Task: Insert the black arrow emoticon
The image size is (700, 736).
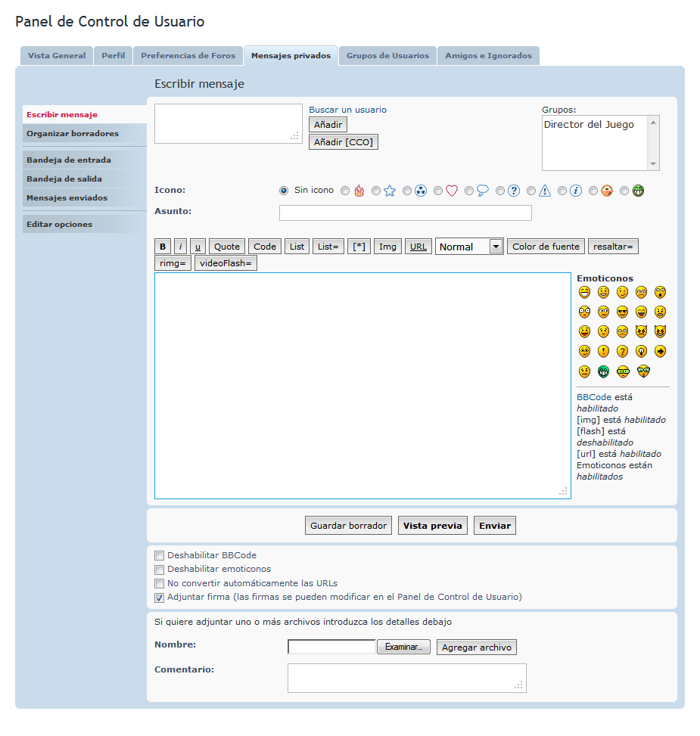Action: tap(660, 351)
